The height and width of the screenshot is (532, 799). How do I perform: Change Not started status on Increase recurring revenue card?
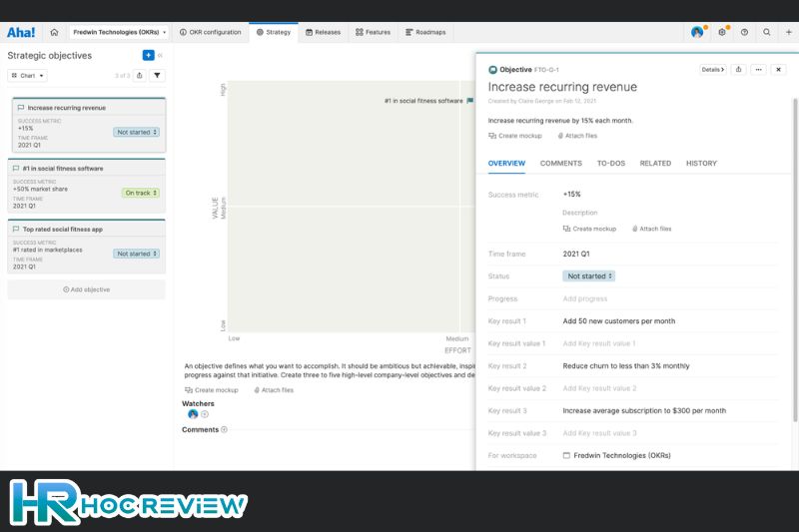tap(137, 132)
